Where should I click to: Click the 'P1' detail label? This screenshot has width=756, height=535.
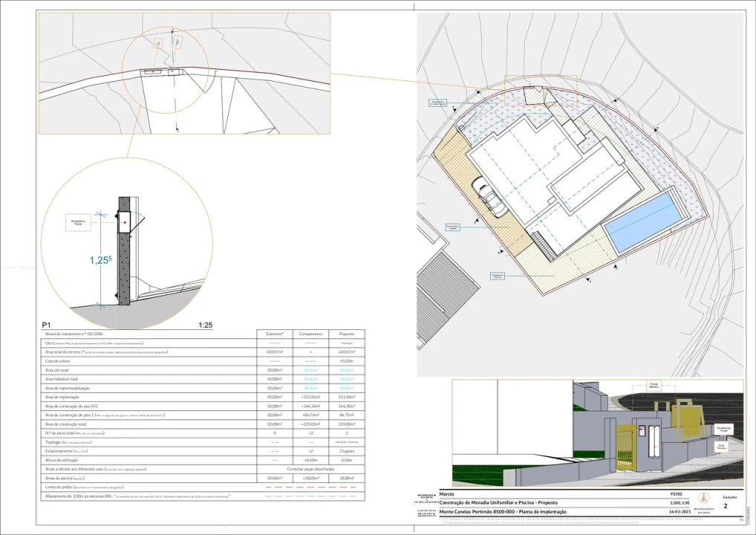pos(46,325)
